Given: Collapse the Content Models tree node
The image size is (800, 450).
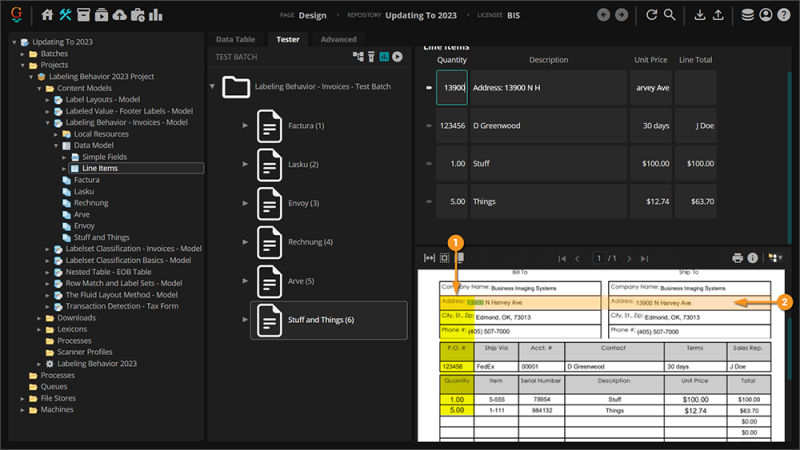Looking at the screenshot, I should 38,88.
